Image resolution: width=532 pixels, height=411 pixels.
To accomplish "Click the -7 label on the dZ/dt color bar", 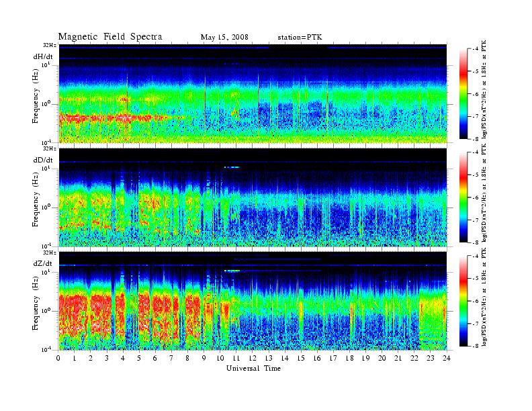I will pos(475,324).
